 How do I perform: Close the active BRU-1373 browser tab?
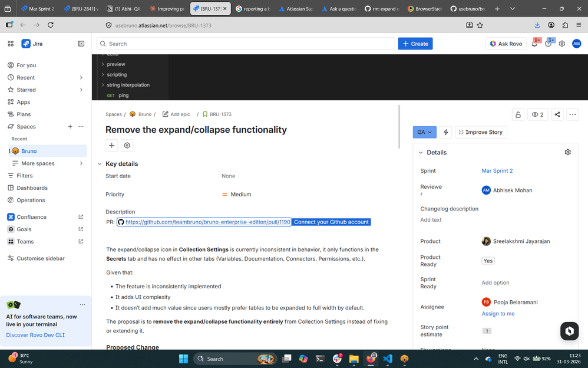225,9
